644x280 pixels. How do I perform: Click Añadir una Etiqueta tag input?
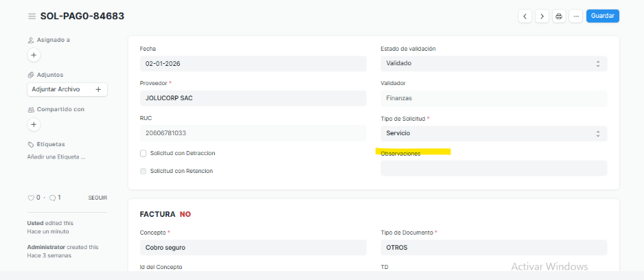coord(56,157)
